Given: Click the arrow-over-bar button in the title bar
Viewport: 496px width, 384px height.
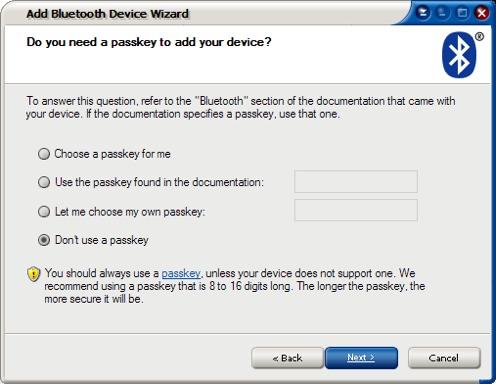Looking at the screenshot, I should [423, 13].
